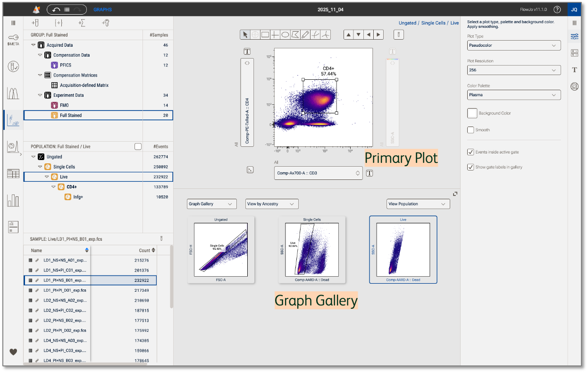Choose the pencil freehand gate tool
The height and width of the screenshot is (373, 588).
tap(305, 34)
